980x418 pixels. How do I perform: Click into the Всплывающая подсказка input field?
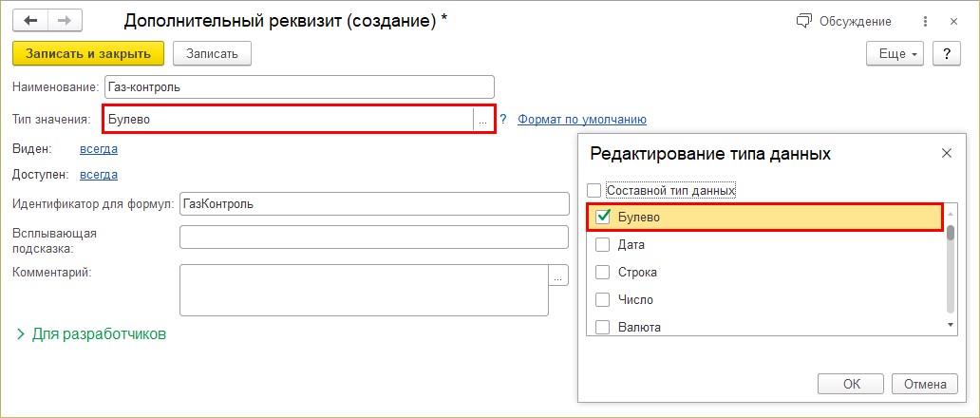point(373,237)
